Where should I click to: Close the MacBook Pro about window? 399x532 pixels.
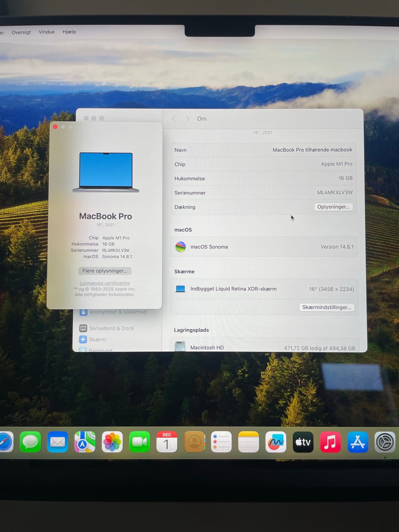click(55, 127)
